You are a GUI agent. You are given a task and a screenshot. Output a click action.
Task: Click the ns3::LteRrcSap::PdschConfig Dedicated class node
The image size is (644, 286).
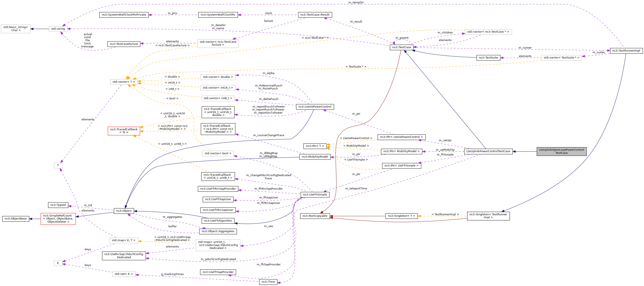124,256
